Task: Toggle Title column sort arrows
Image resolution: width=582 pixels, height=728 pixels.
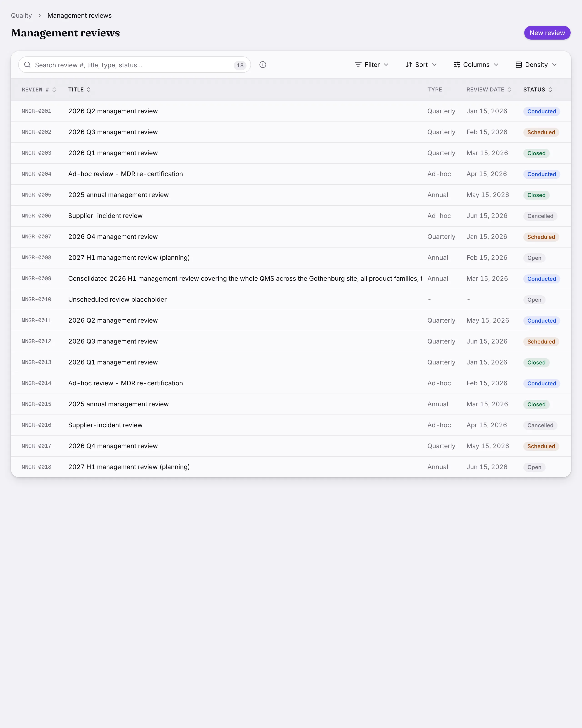Action: pos(89,90)
